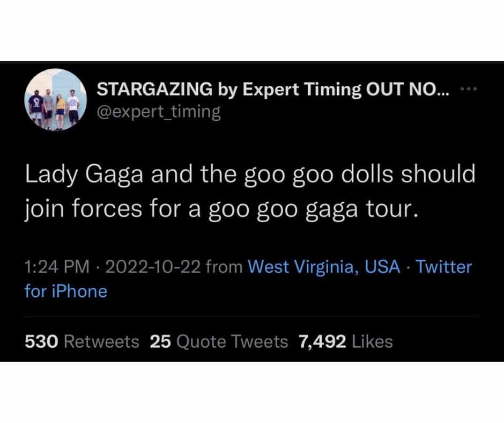The height and width of the screenshot is (423, 504).
Task: Click the word 'Likes' label
Action: click(372, 341)
